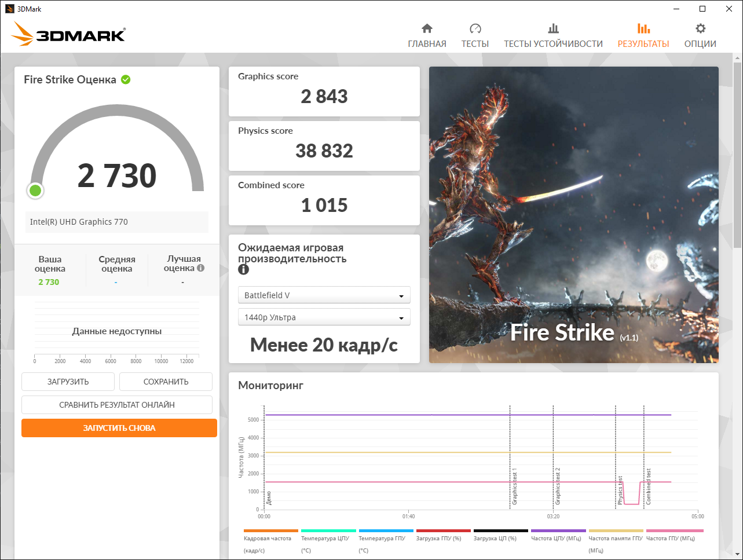The width and height of the screenshot is (743, 560).
Task: Click the Graphics score value 2 843
Action: (x=324, y=96)
